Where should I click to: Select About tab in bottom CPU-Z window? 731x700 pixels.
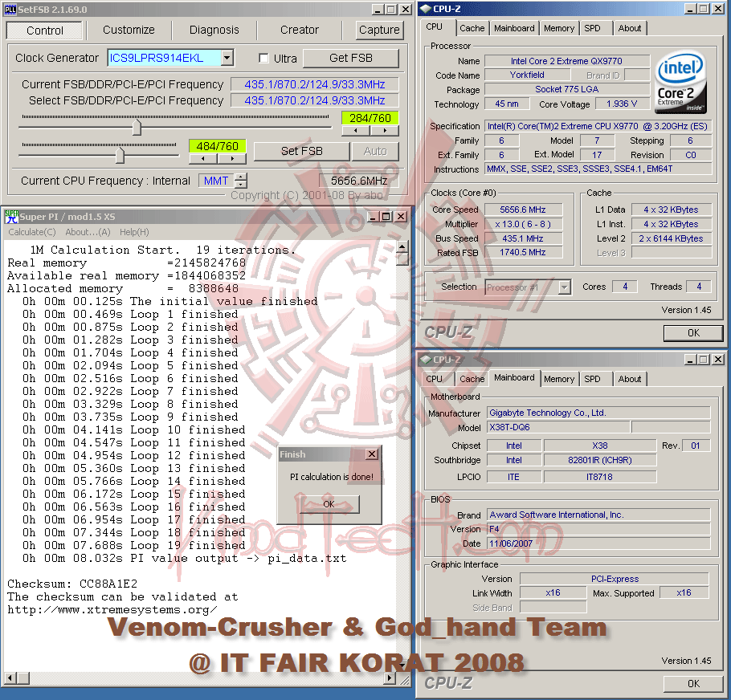(629, 379)
